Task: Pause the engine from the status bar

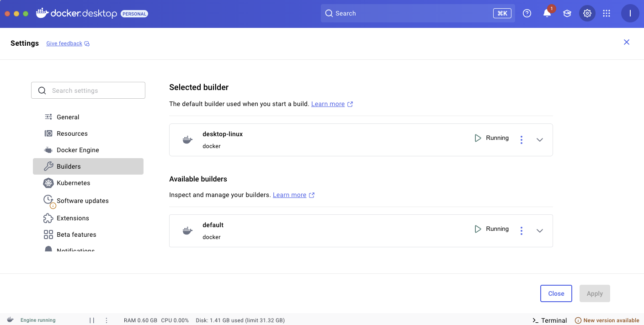Action: point(92,320)
